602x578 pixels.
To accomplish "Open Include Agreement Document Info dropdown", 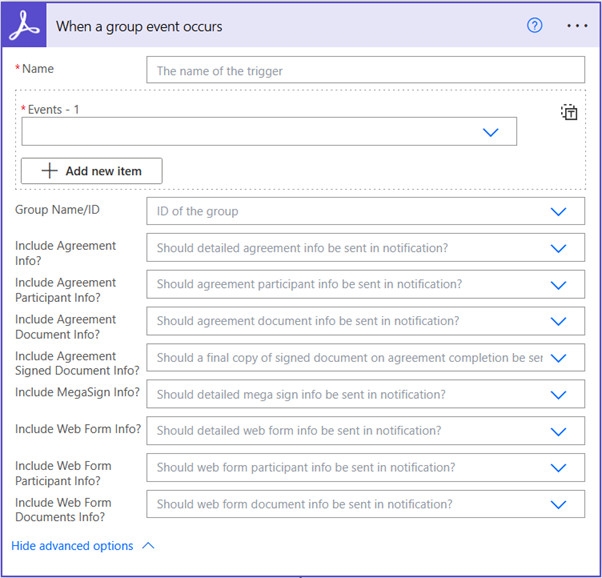I will [558, 321].
